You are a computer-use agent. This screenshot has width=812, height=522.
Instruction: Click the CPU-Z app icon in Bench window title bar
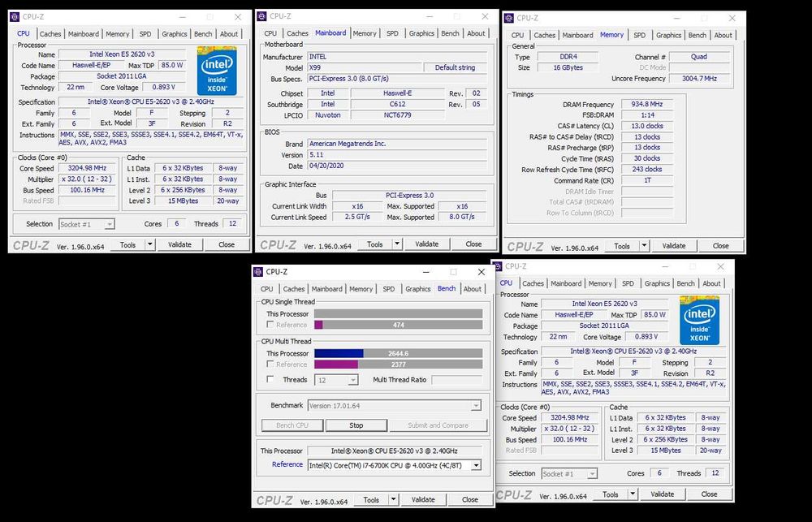[258, 272]
